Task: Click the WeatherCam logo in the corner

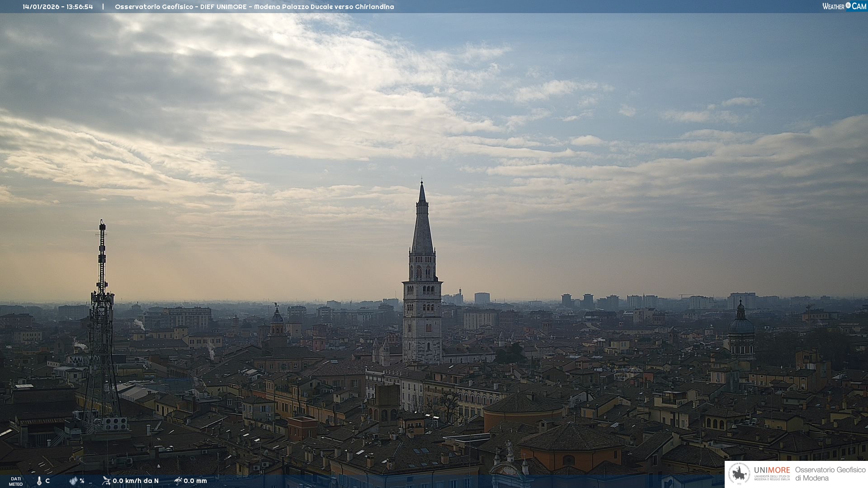Action: 844,6
